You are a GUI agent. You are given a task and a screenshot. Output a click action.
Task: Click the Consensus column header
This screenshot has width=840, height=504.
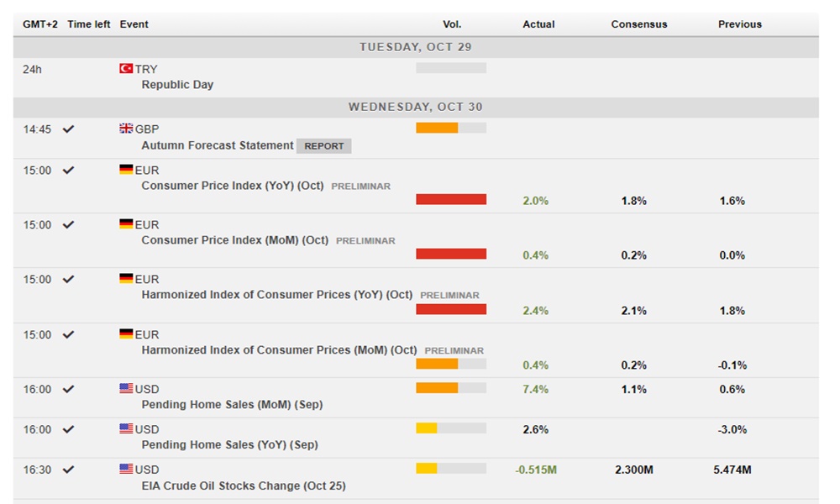click(x=638, y=24)
